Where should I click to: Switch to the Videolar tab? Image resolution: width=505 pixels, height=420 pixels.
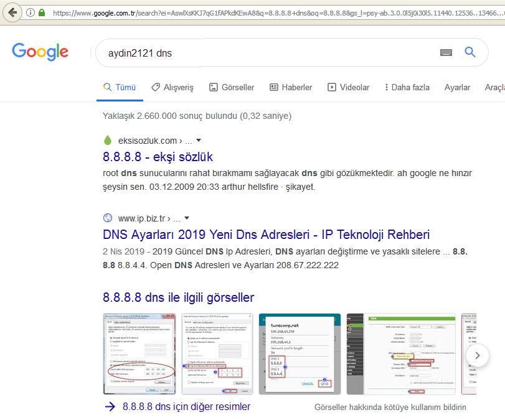pos(349,87)
